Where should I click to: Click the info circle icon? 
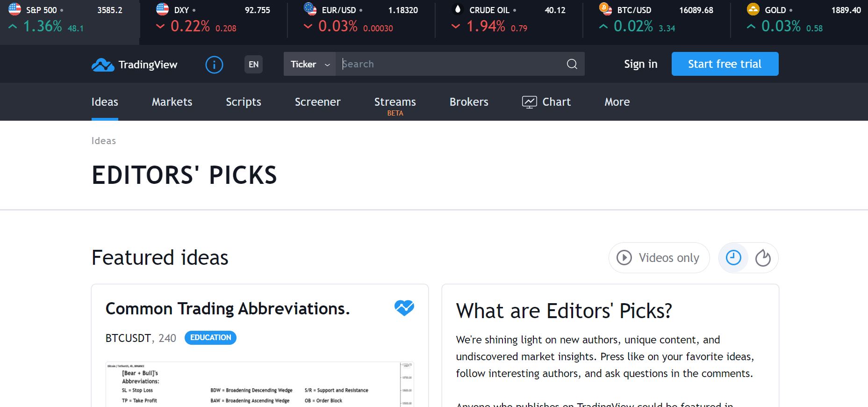pos(214,65)
